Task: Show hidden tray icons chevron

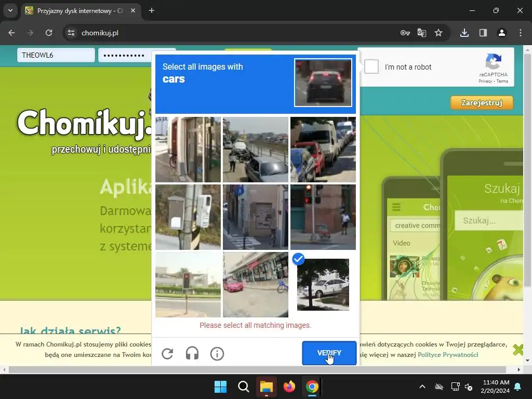Action: click(422, 387)
